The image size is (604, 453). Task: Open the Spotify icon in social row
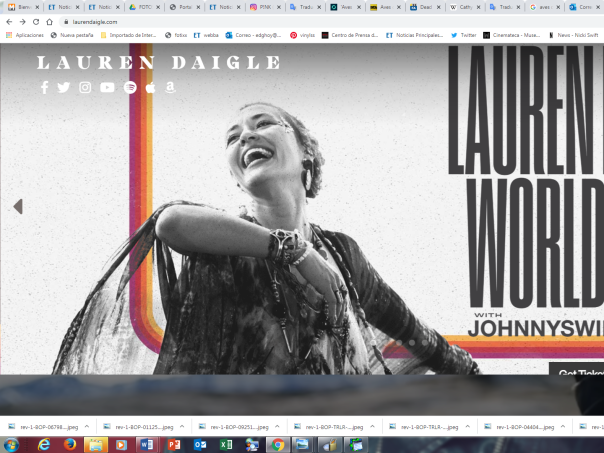[x=130, y=88]
